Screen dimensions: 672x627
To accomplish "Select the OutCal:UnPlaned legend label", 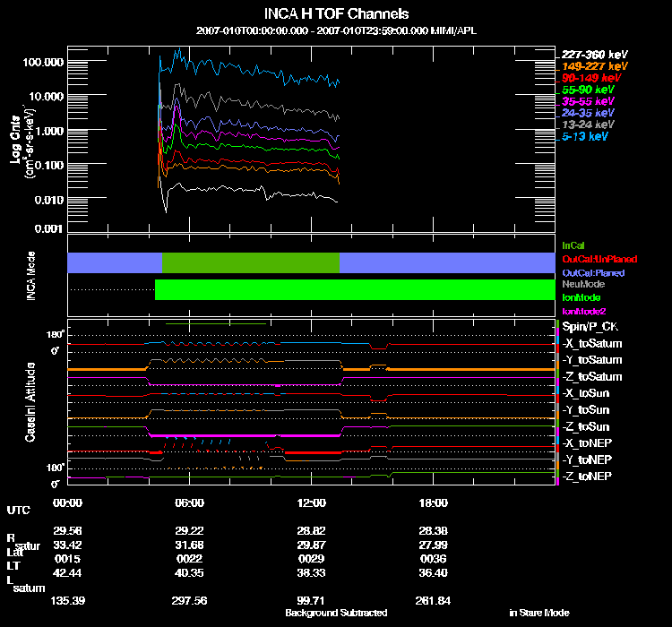I will [592, 258].
